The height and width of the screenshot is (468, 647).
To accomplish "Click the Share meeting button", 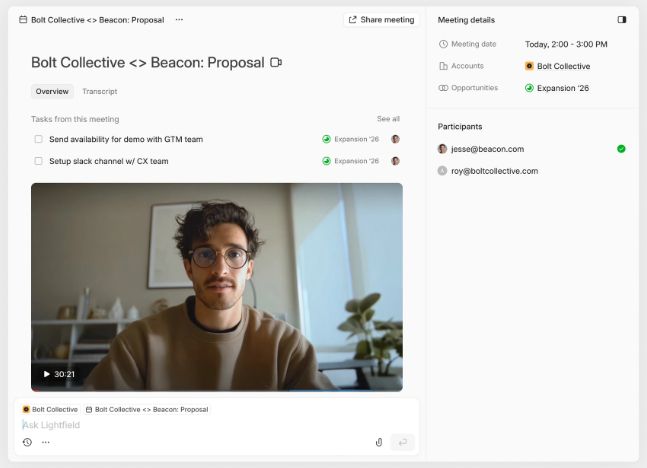I will [x=381, y=19].
